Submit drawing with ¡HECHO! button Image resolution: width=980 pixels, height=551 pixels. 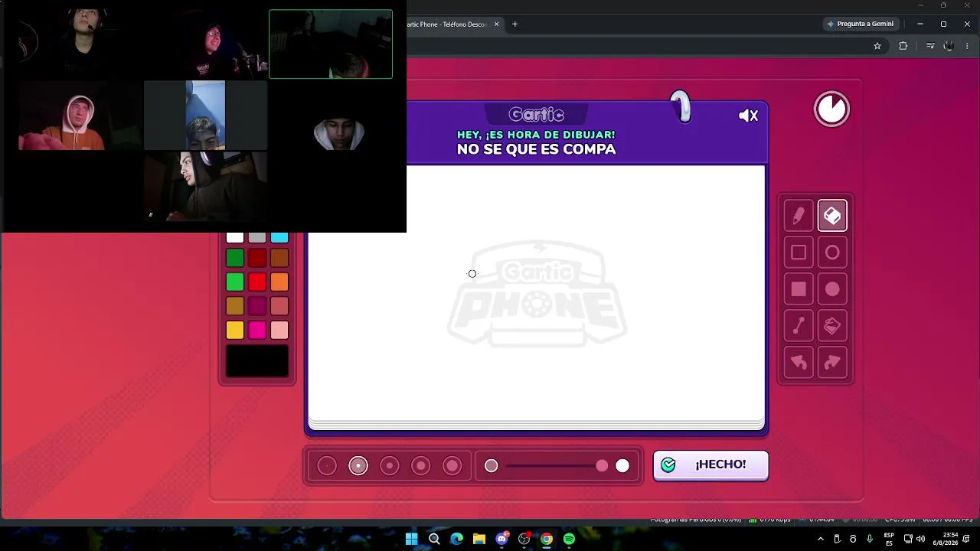pos(710,465)
